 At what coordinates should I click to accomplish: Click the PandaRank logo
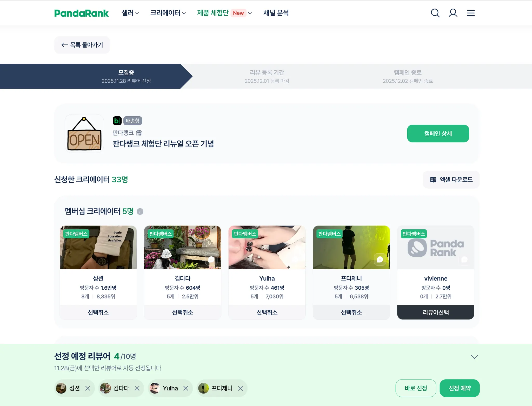[81, 13]
